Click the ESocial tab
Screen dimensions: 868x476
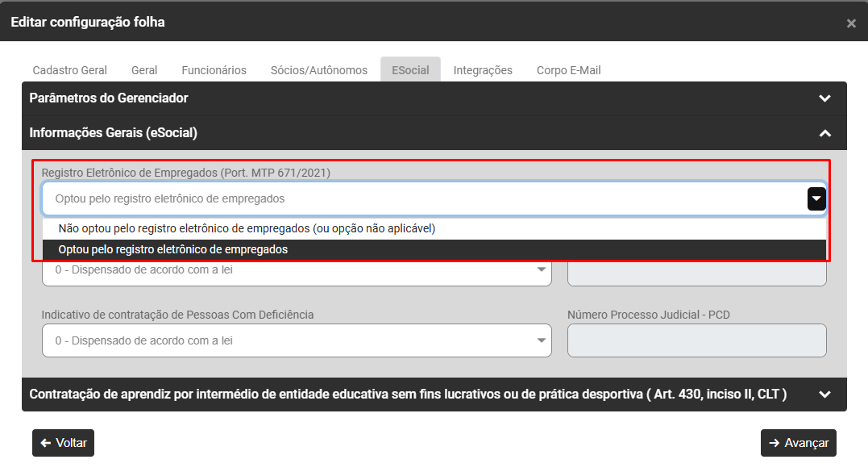[x=410, y=70]
